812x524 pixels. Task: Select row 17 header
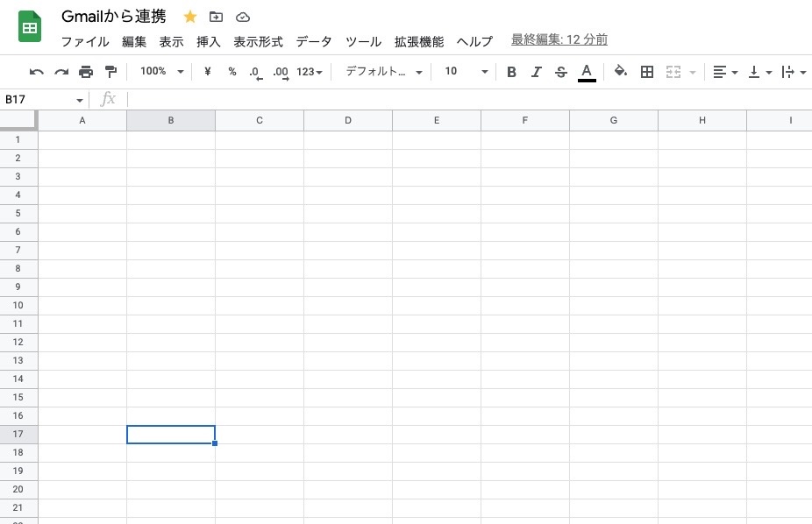[x=18, y=434]
